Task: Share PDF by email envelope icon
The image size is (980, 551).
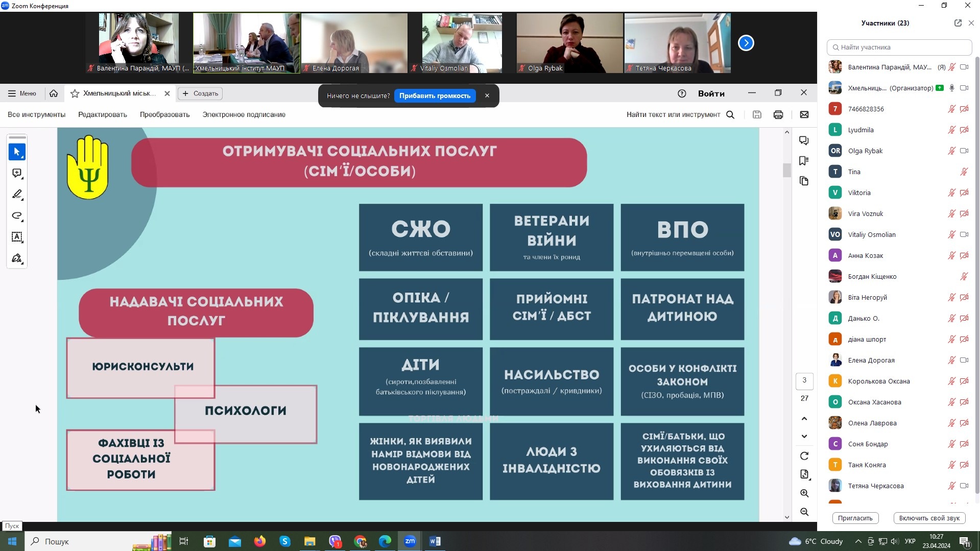Action: pyautogui.click(x=804, y=115)
